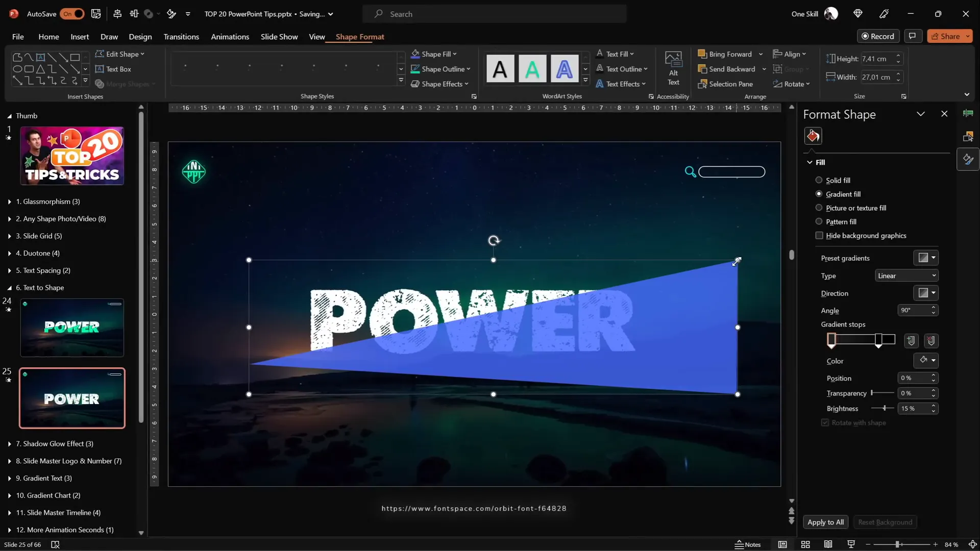Enable Hide background graphics checkbox
The height and width of the screenshot is (551, 980).
[x=819, y=236]
